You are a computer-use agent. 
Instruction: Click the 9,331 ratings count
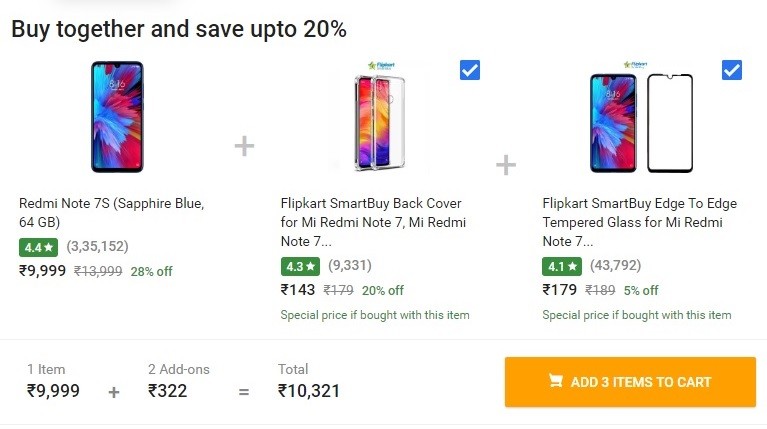[x=350, y=265]
